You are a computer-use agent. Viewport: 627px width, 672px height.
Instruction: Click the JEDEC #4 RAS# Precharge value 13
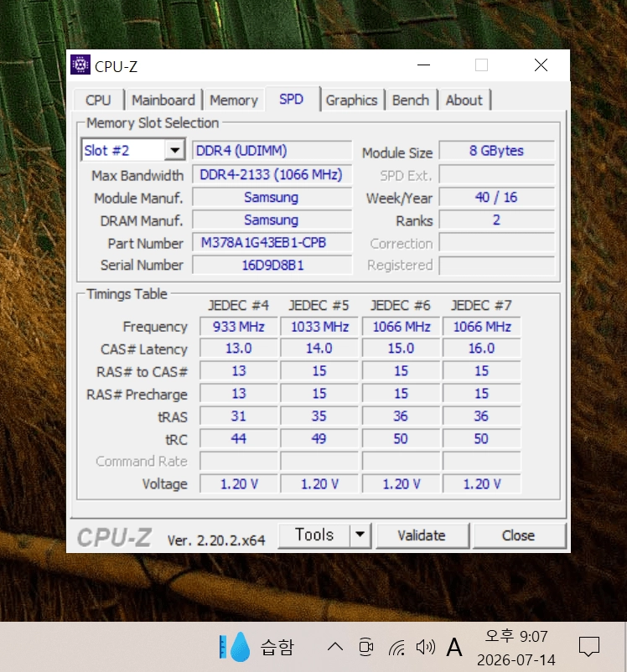238,394
